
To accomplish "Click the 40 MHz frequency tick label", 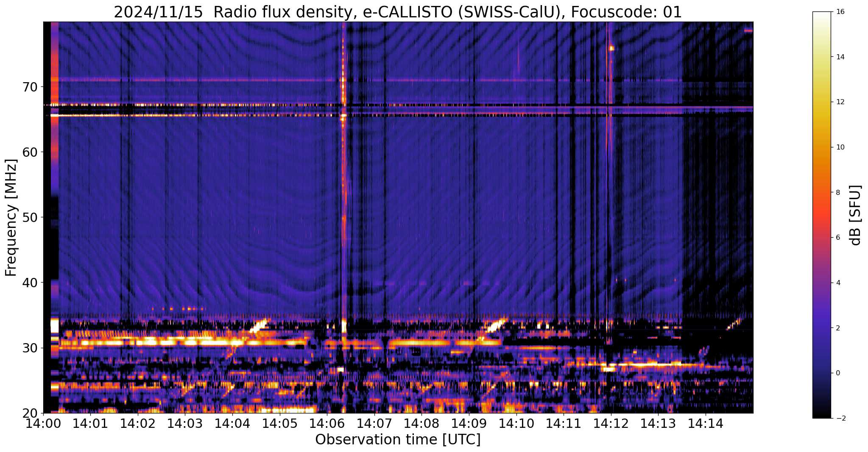I will click(x=31, y=283).
